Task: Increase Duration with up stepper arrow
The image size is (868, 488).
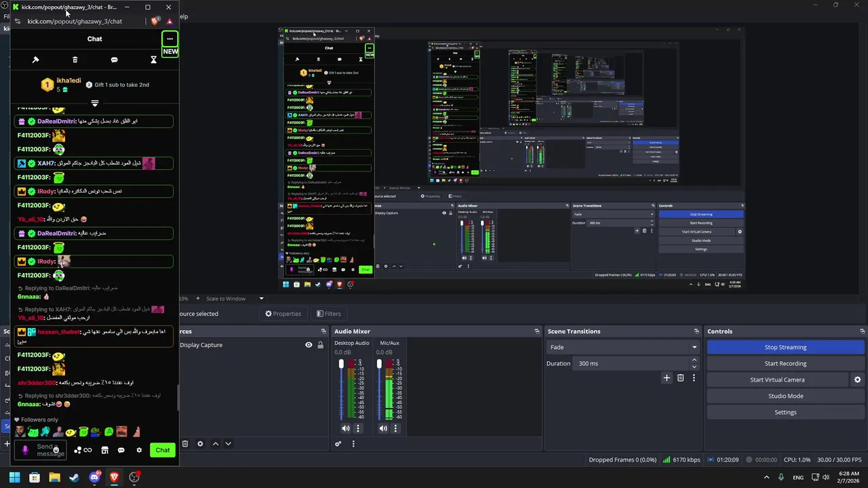Action: [694, 361]
